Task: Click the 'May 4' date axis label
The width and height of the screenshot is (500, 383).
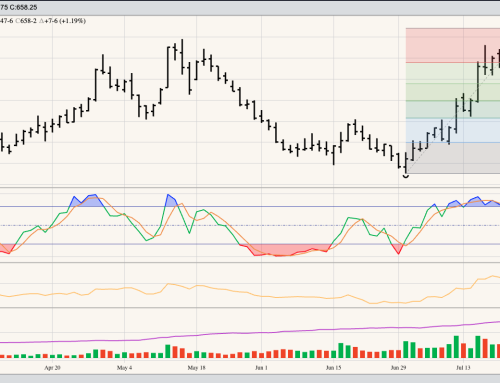Action: 124,368
